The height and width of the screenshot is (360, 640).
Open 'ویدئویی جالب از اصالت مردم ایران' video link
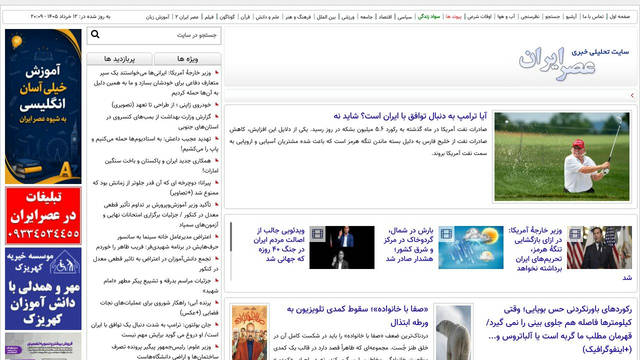(279, 244)
